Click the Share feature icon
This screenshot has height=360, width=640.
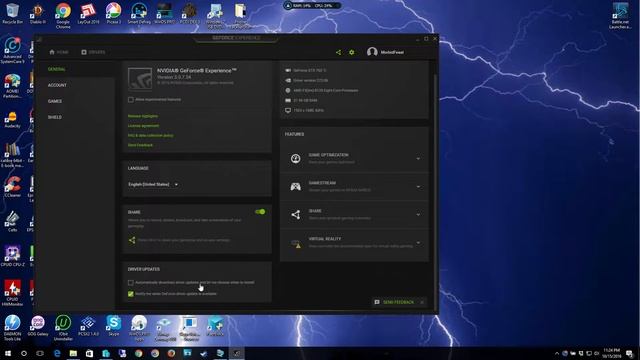(x=296, y=215)
